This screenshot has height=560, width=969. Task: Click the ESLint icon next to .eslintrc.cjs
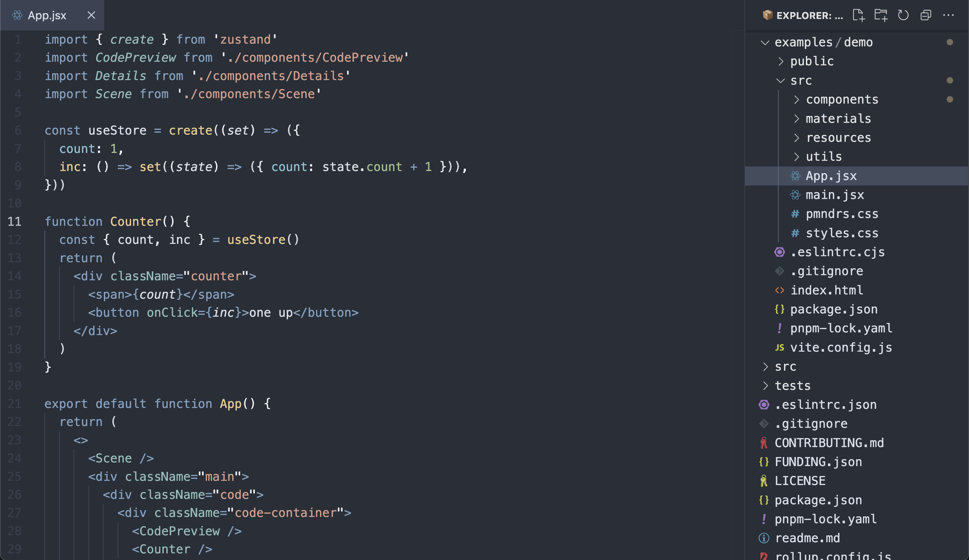tap(779, 252)
